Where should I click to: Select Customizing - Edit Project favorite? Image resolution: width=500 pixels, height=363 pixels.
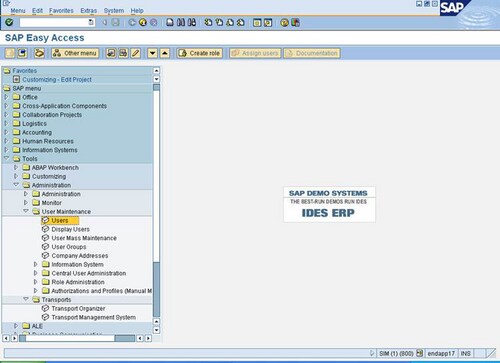(x=57, y=79)
